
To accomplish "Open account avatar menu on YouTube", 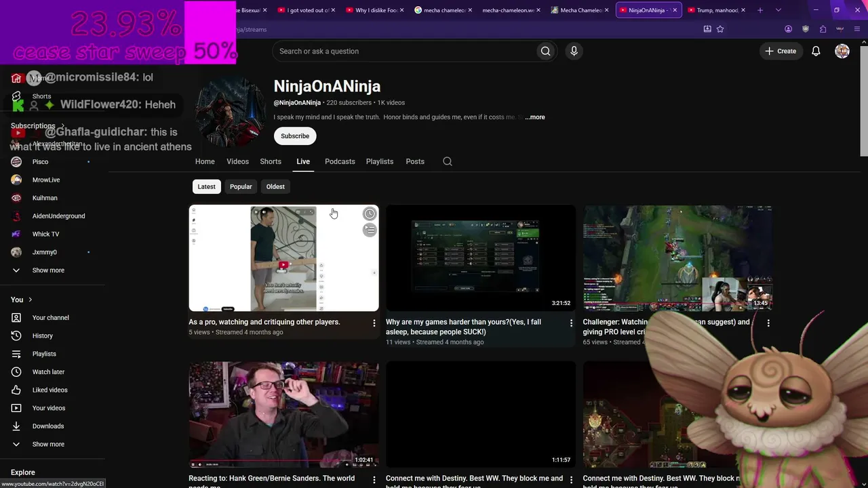I will [842, 52].
